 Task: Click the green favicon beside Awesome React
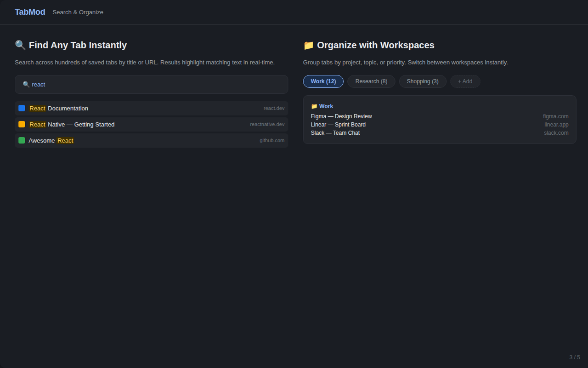point(22,140)
